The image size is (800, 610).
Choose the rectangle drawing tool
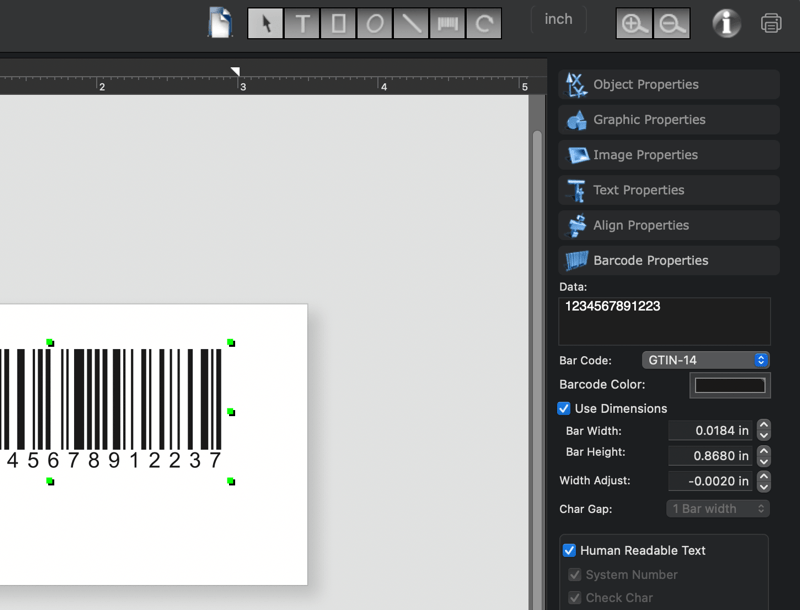338,23
